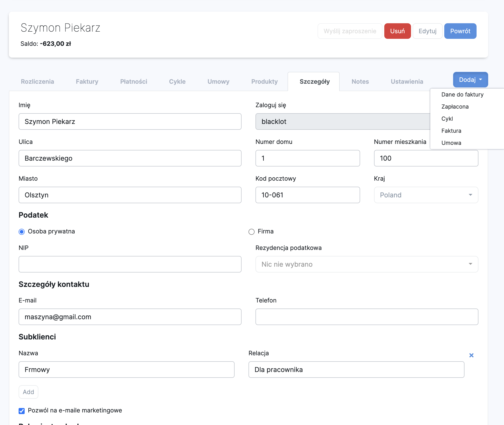Image resolution: width=504 pixels, height=425 pixels.
Task: Open the Płatności tab
Action: (133, 81)
